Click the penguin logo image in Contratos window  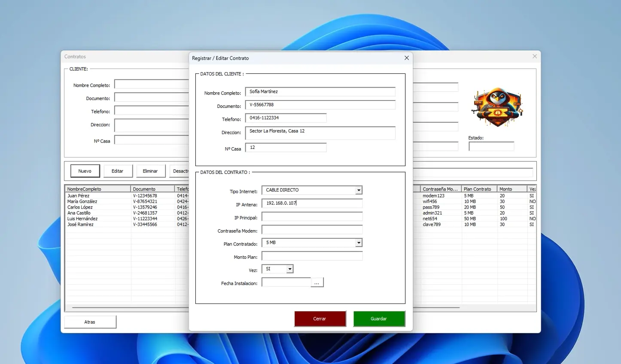point(497,107)
